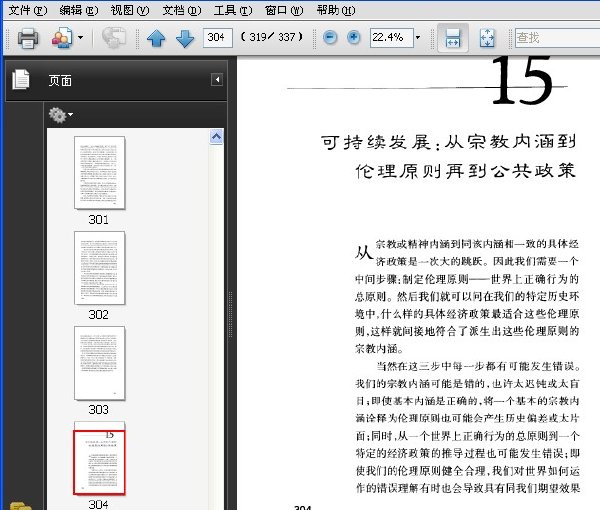
Task: Select page thumbnail 304
Action: [x=99, y=458]
